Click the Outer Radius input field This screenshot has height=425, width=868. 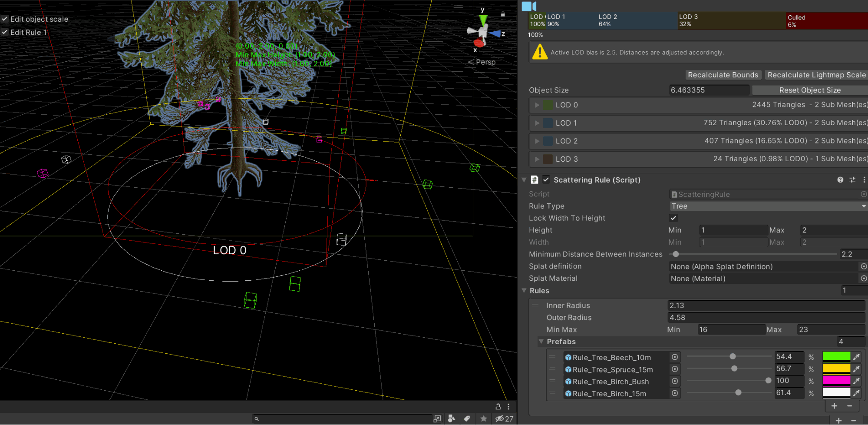[766, 318]
